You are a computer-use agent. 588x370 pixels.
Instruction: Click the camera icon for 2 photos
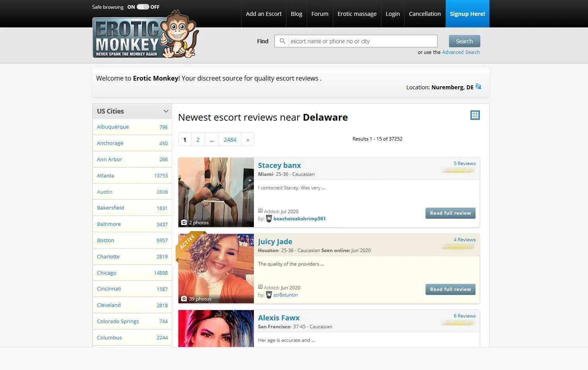point(184,222)
